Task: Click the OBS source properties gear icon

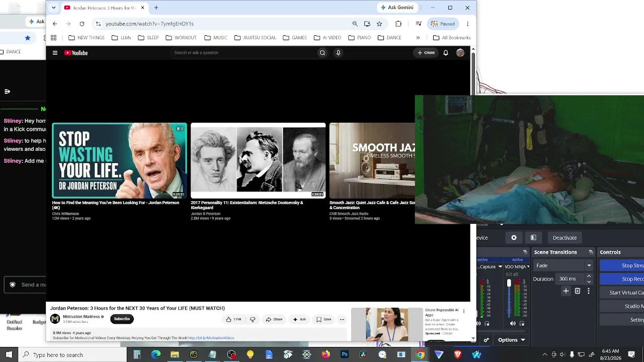Action: [514, 238]
